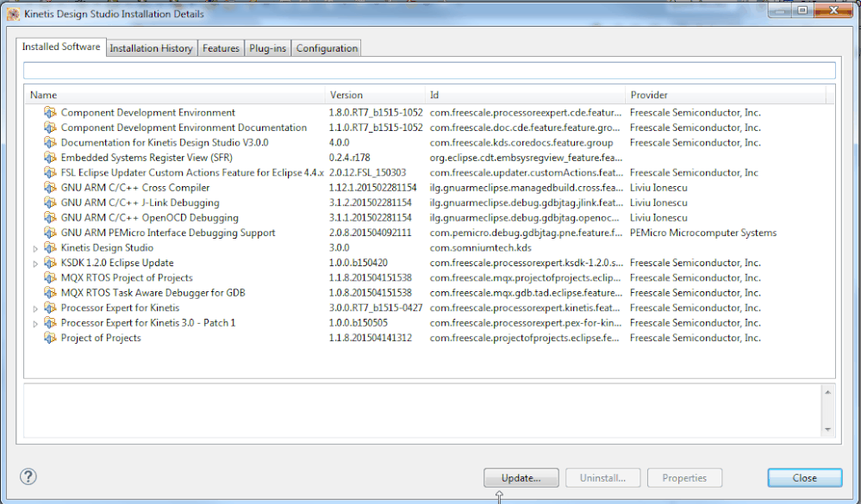Click the Kinetis Design Studio title bar icon
The height and width of the screenshot is (504, 861).
click(13, 14)
